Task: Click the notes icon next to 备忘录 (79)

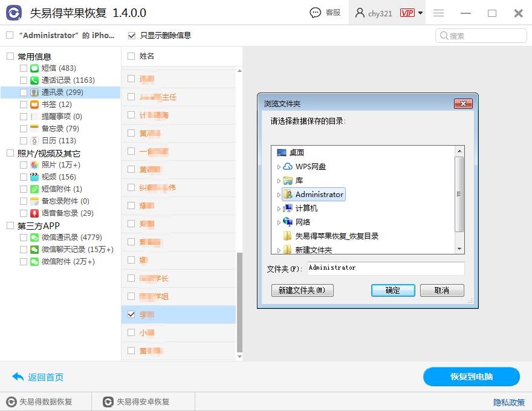Action: tap(34, 129)
